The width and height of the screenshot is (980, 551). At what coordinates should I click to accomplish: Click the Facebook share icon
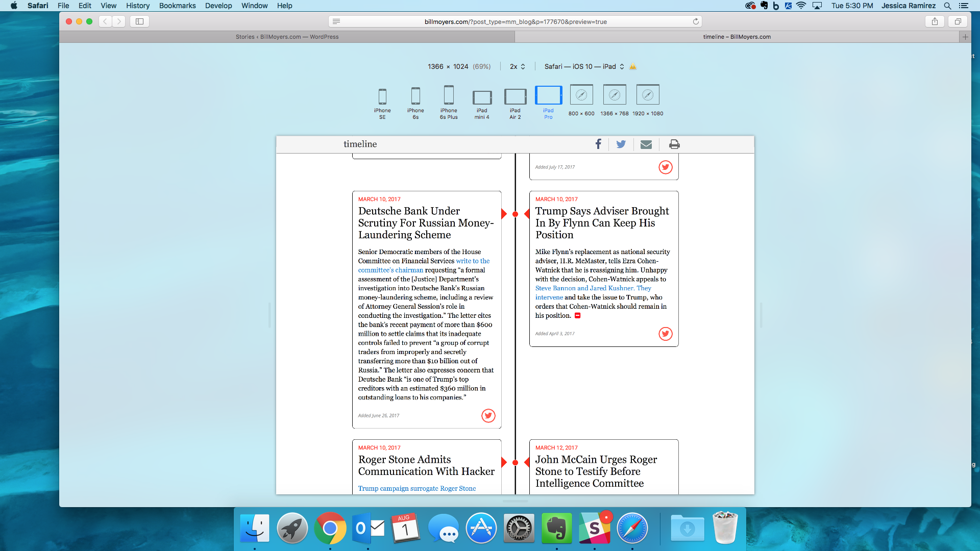click(x=598, y=144)
